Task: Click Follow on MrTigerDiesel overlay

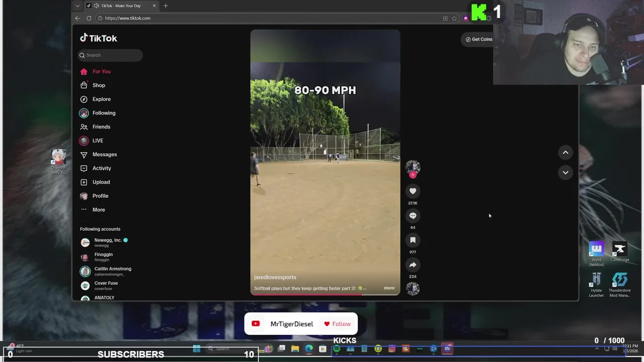Action: [x=338, y=324]
